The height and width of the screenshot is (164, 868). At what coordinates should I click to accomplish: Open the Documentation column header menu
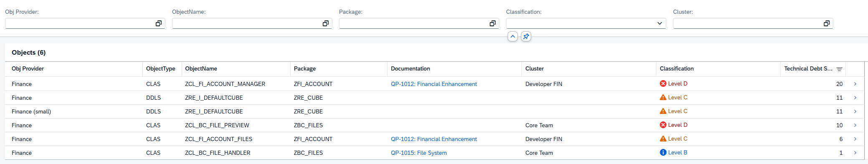(454, 69)
